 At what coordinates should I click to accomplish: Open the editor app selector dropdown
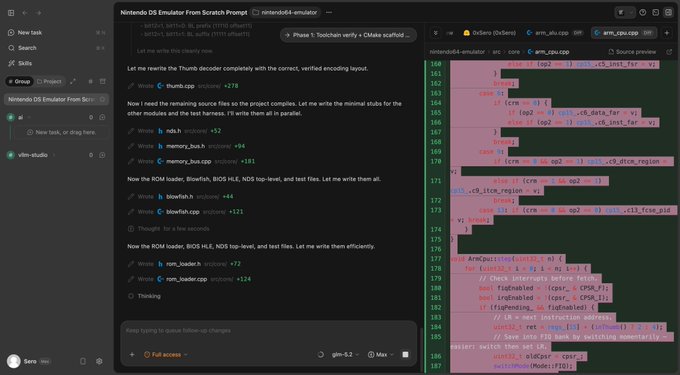click(x=625, y=13)
